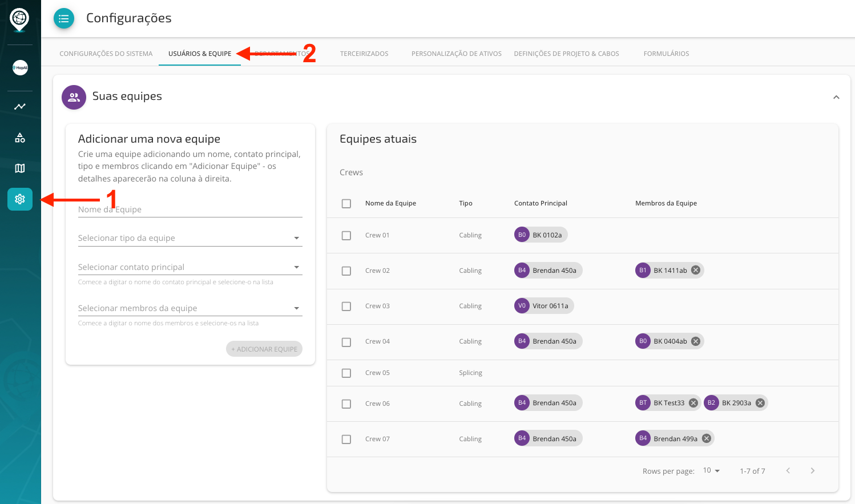
Task: Open the analytics line chart icon
Action: click(20, 107)
